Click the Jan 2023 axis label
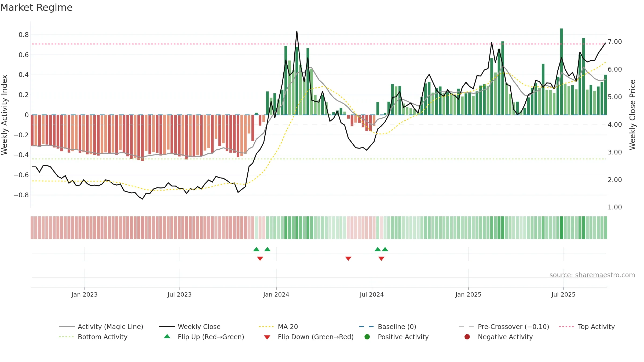Screen dimensions: 644x362 [85, 294]
